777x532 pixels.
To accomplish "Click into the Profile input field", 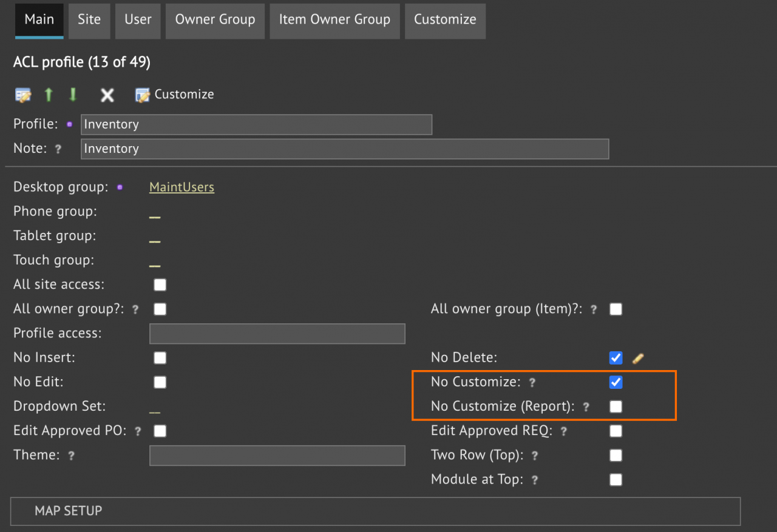I will point(256,124).
